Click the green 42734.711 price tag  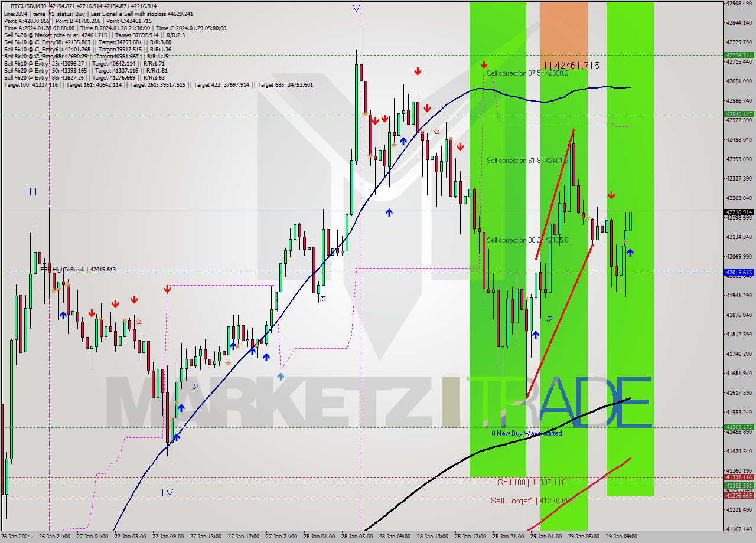[x=739, y=55]
